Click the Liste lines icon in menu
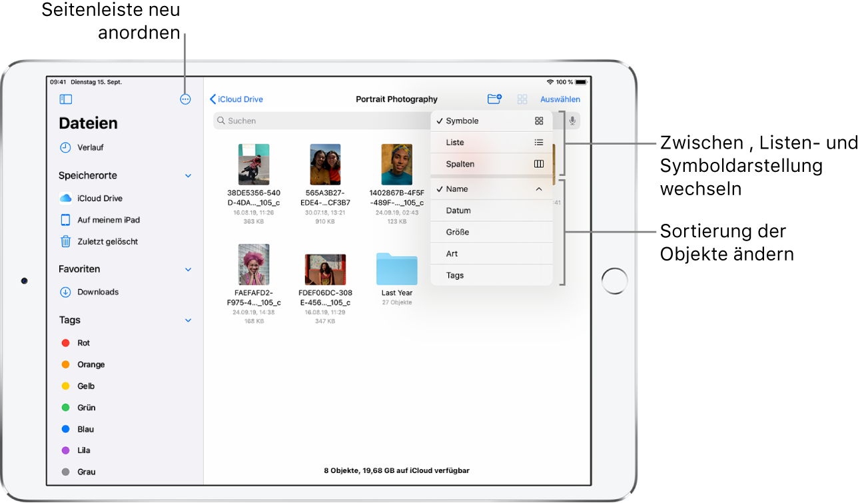 [x=539, y=143]
